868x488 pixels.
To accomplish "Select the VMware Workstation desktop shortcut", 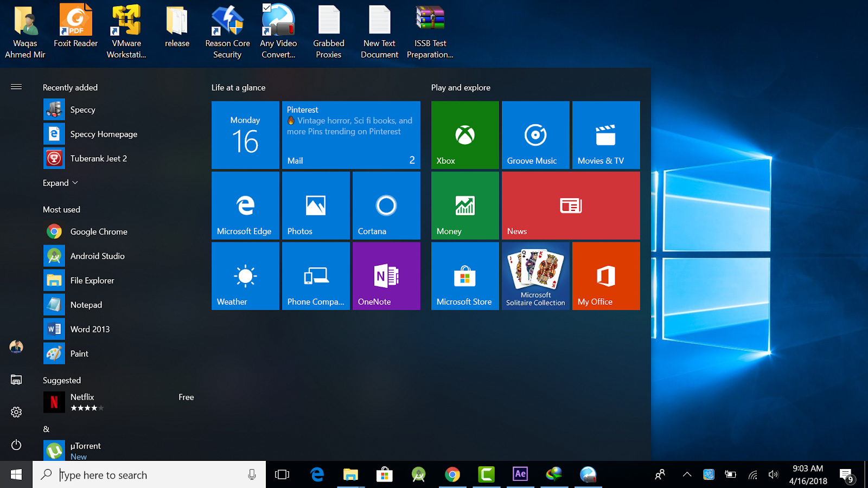I will coord(126,31).
